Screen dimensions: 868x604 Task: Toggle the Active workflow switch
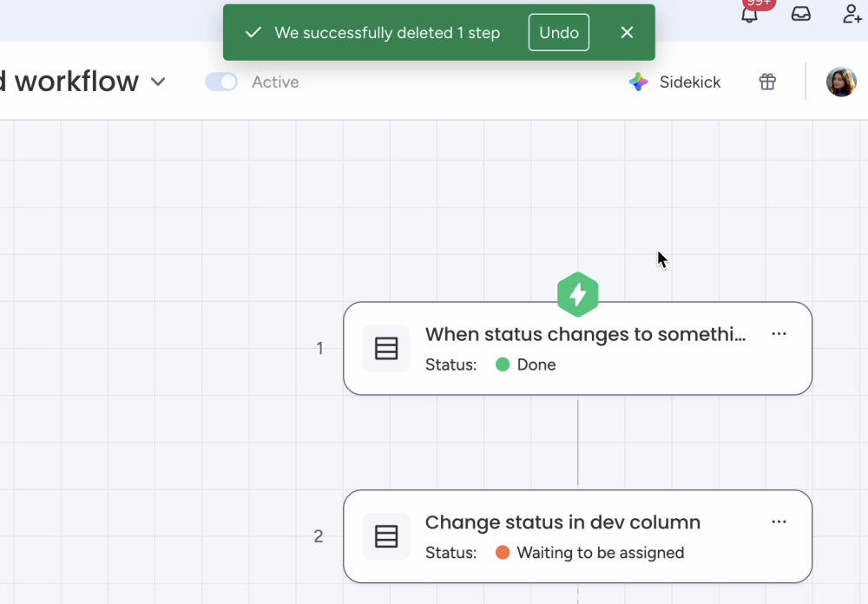pos(221,82)
